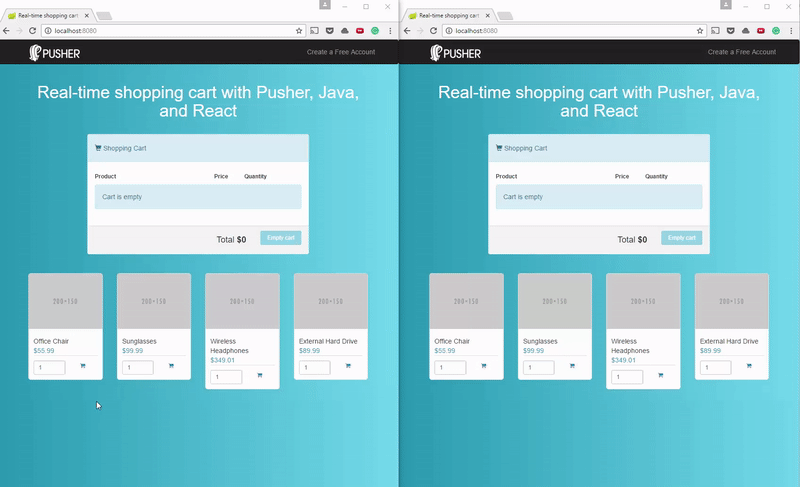The image size is (800, 487).
Task: Close the tab in right browser
Action: (x=488, y=15)
